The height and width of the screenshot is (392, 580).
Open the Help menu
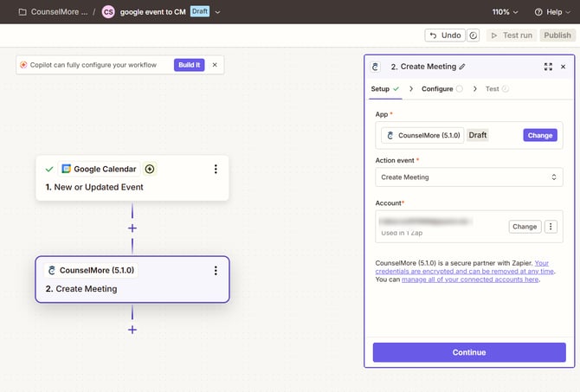(552, 12)
